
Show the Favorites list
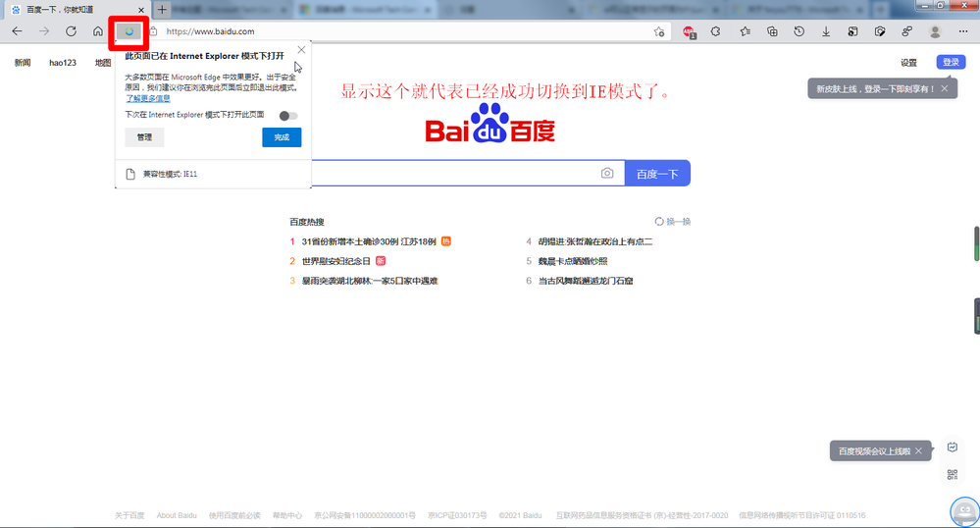tap(745, 31)
